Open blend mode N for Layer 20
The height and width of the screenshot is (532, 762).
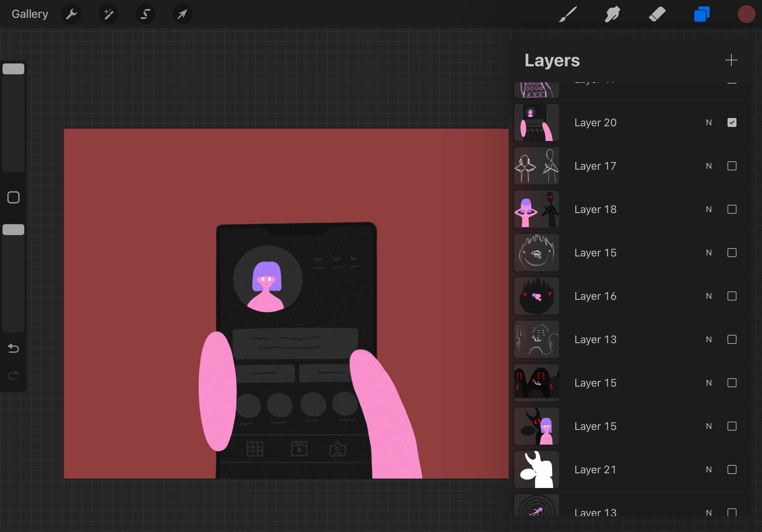tap(709, 123)
